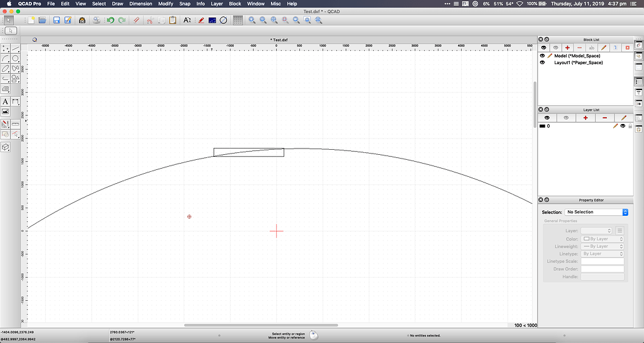Open the Linetype dropdown
Screen dimensions: 644x343
602,254
